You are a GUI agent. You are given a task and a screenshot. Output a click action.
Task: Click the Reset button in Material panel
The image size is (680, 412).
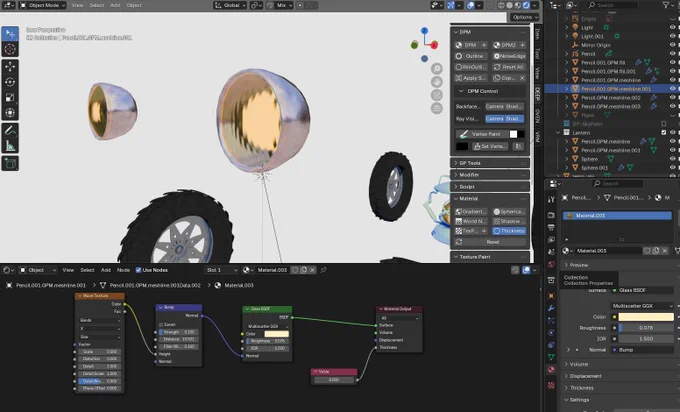490,242
